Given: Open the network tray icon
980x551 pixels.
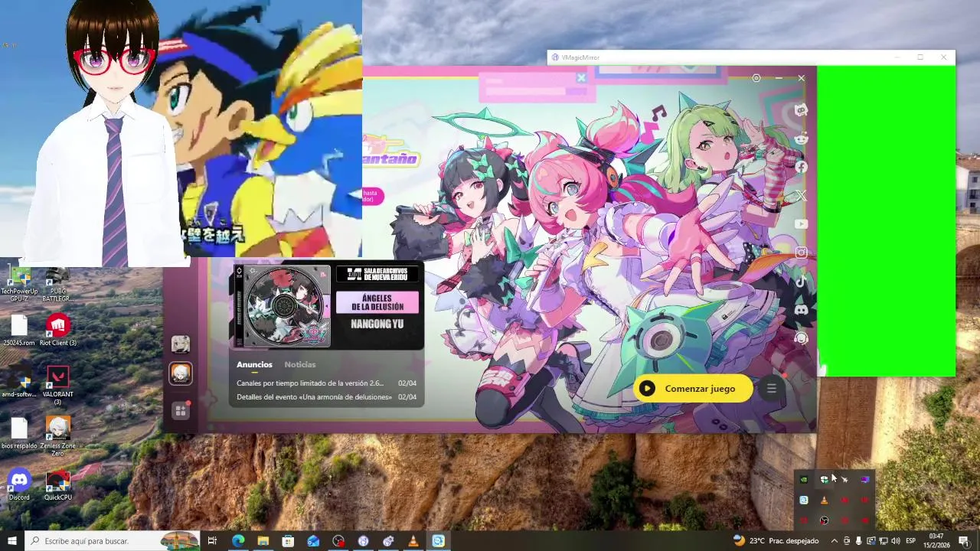Looking at the screenshot, I should pyautogui.click(x=883, y=541).
